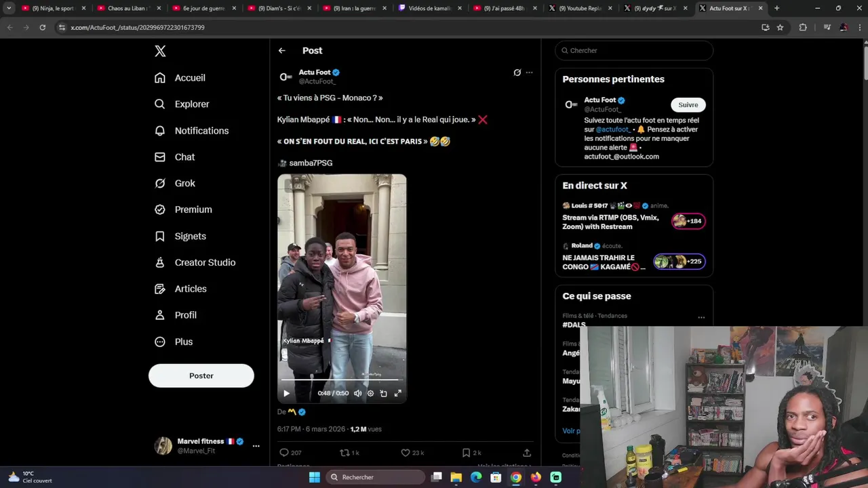
Task: Focus the x.com address bar URL
Action: pos(138,28)
